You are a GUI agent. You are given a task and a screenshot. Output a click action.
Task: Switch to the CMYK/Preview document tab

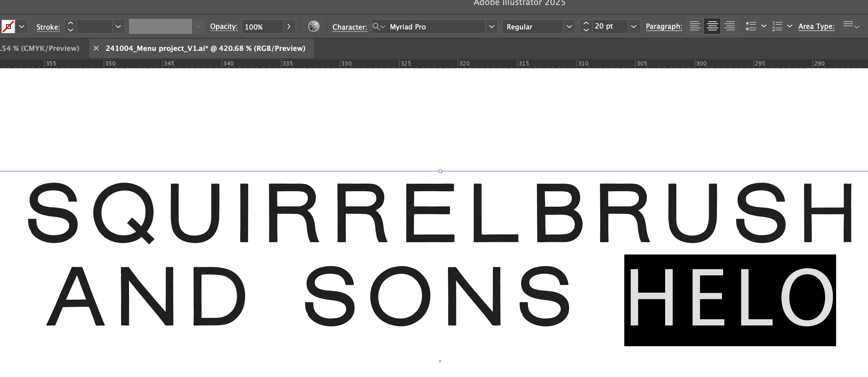tap(40, 48)
